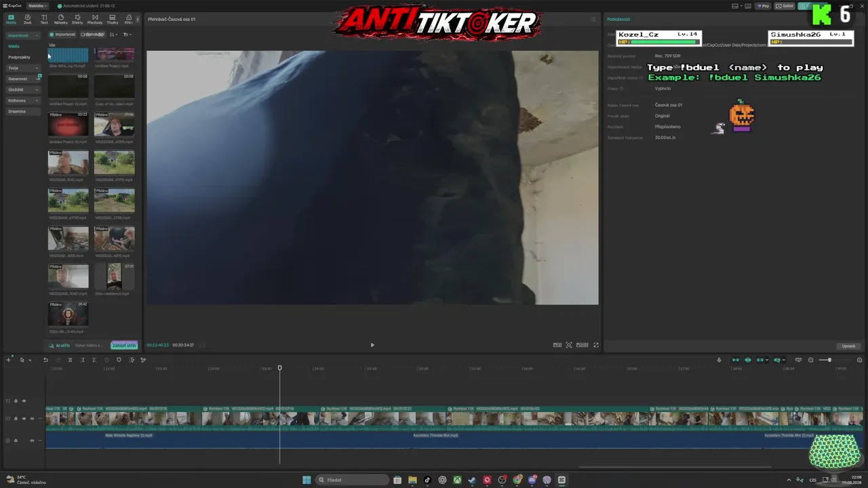
Task: Click the Upravit button in details panel
Action: tap(848, 346)
